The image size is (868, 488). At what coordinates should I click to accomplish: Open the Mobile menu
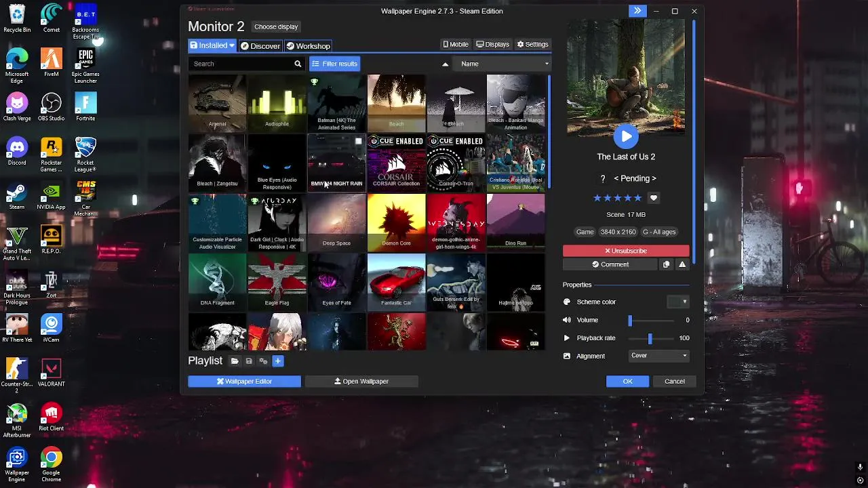click(x=456, y=44)
